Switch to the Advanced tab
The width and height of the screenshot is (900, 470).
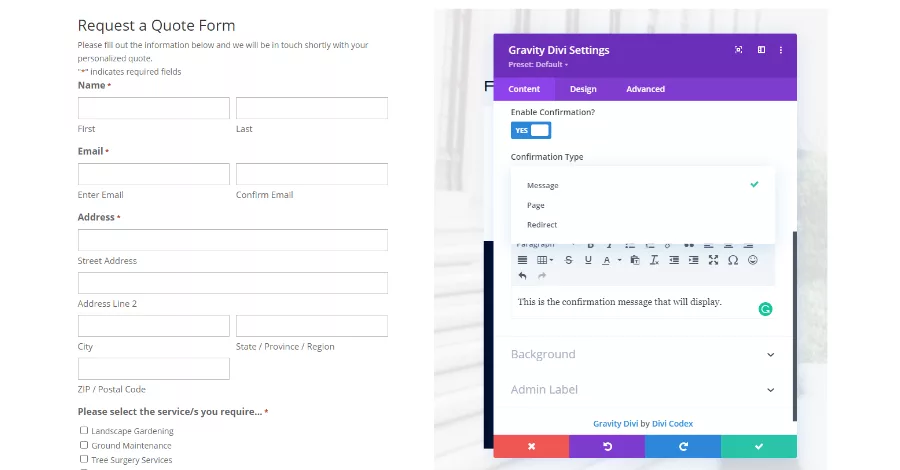point(645,89)
